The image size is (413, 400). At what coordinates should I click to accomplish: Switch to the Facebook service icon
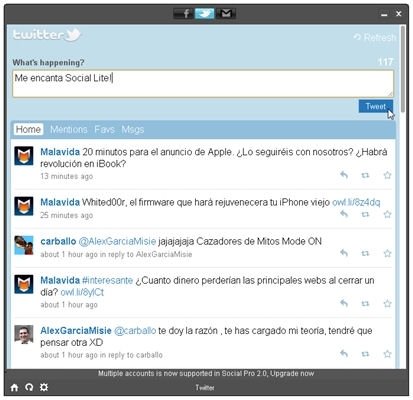coord(183,14)
